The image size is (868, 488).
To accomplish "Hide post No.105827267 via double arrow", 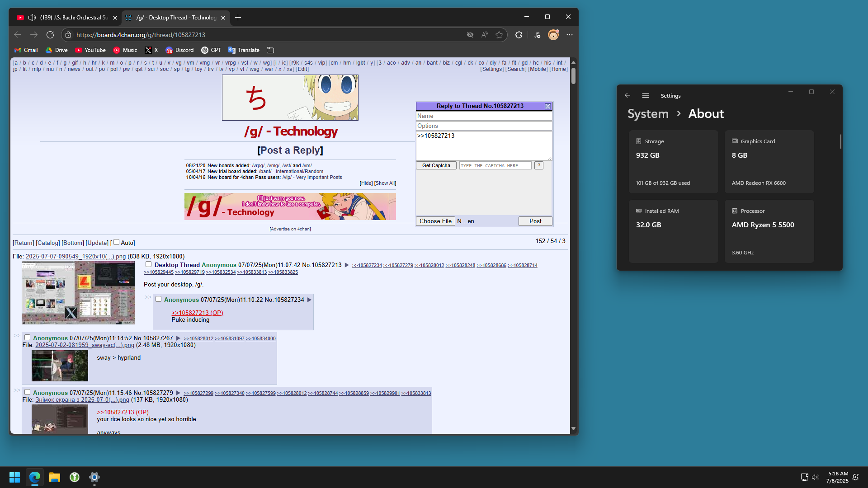I will coord(17,335).
